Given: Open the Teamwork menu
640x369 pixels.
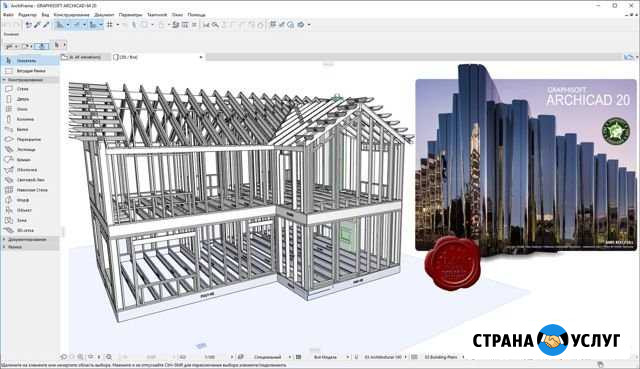Looking at the screenshot, I should (157, 15).
